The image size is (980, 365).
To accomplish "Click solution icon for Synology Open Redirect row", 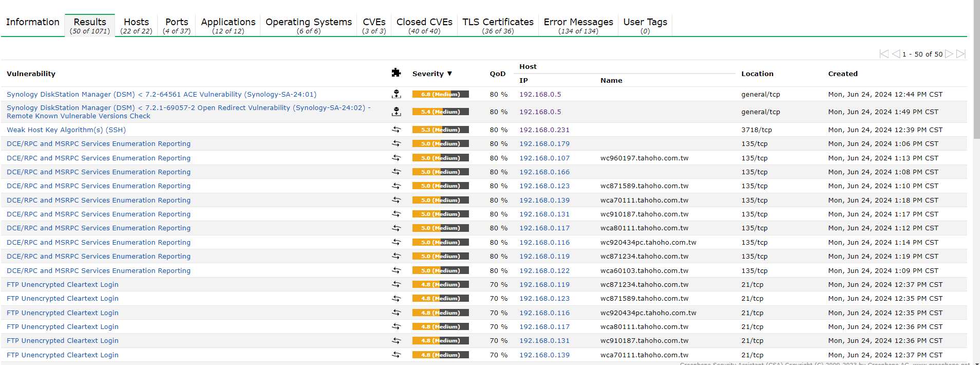I will tap(396, 112).
